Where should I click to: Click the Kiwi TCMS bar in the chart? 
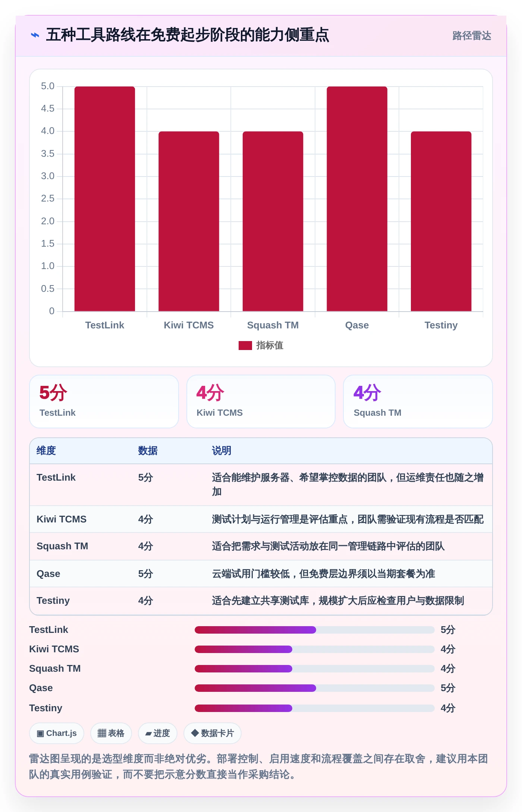189,221
